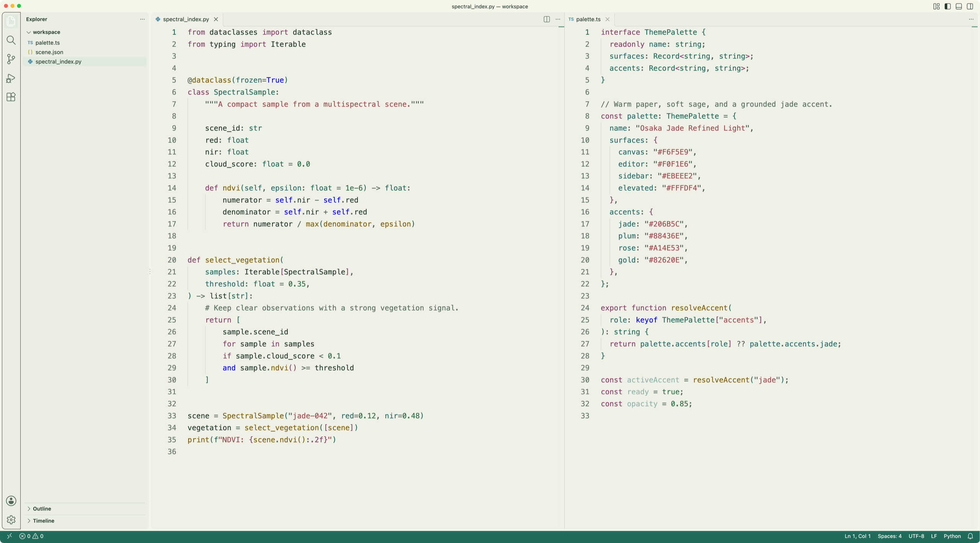Open more actions for the spectral_index.py editor group
Image resolution: width=980 pixels, height=543 pixels.
pyautogui.click(x=558, y=19)
